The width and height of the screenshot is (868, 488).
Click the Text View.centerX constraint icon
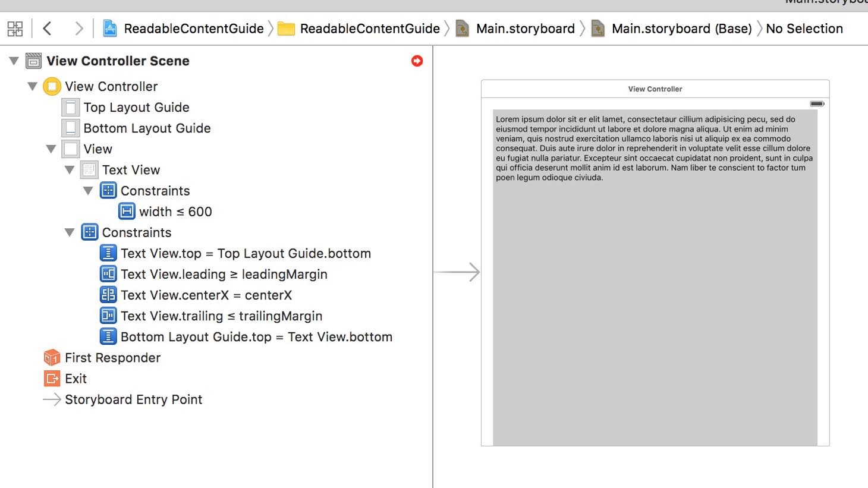(108, 295)
